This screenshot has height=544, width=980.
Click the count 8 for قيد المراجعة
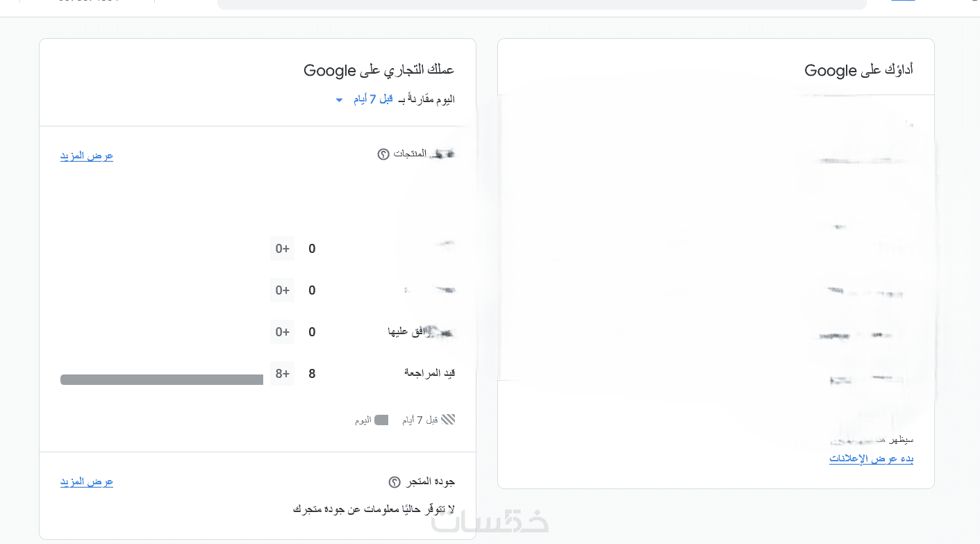coord(312,374)
